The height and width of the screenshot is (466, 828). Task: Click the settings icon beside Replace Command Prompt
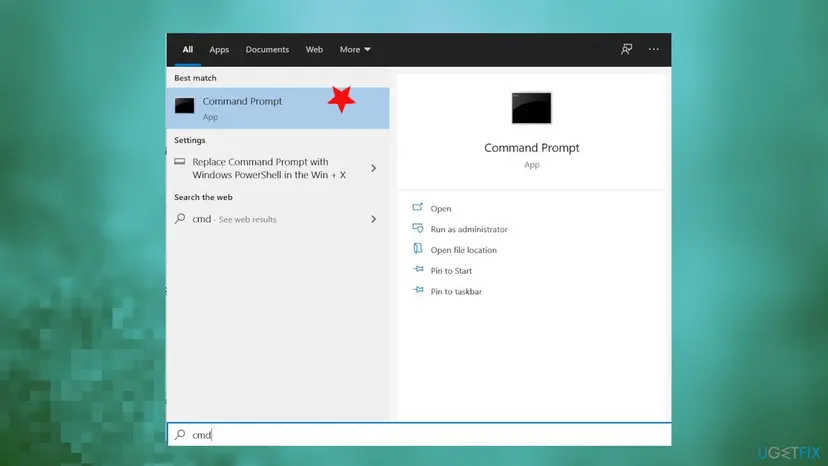(180, 162)
